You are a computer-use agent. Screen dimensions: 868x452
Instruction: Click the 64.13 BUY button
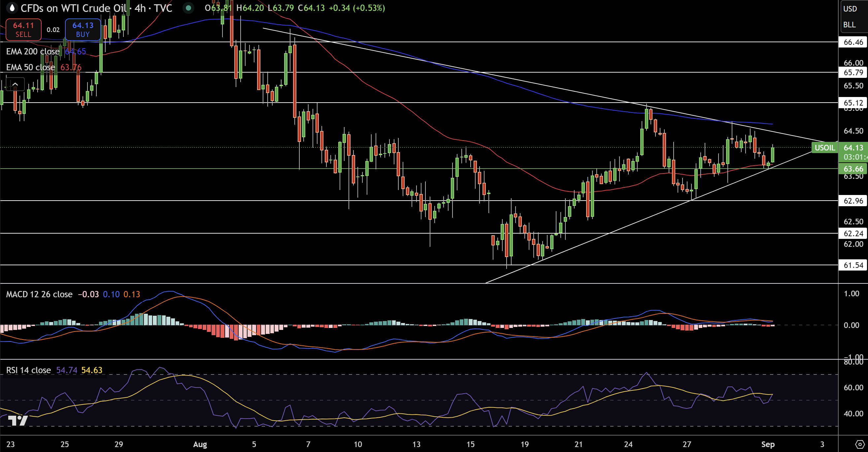[83, 30]
